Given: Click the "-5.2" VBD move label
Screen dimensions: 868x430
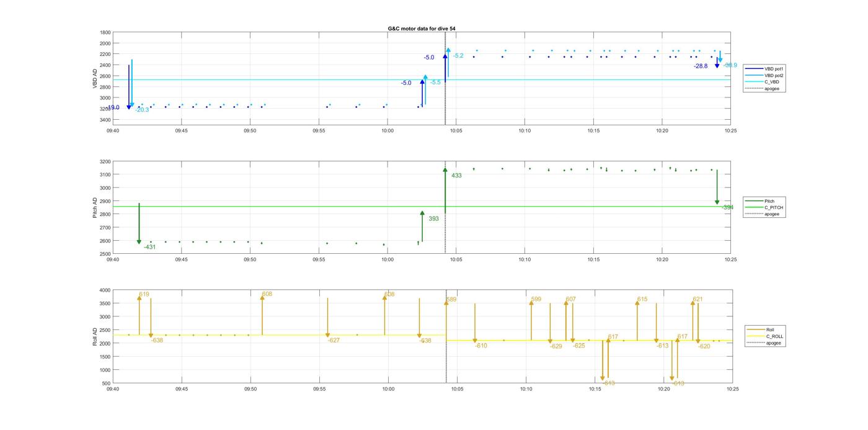Looking at the screenshot, I should [458, 56].
